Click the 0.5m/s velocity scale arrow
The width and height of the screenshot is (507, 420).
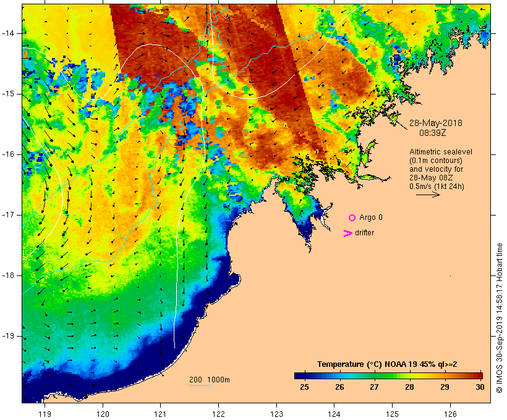pyautogui.click(x=428, y=195)
